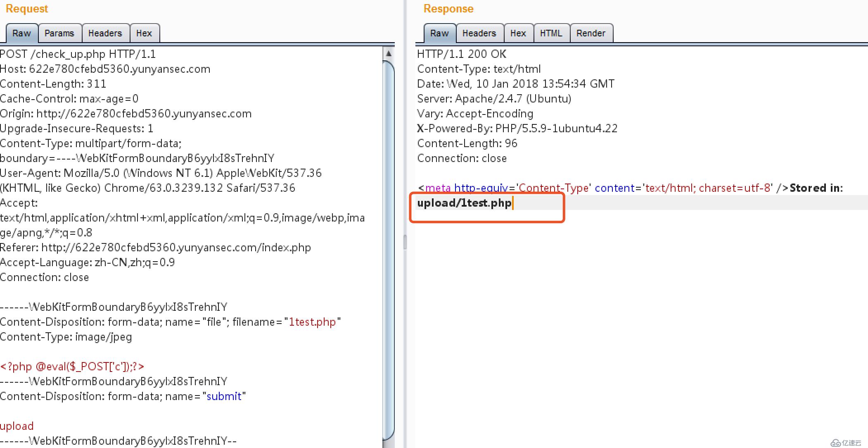Switch to the Request Headers tab
This screenshot has height=448, width=868.
pyautogui.click(x=105, y=33)
